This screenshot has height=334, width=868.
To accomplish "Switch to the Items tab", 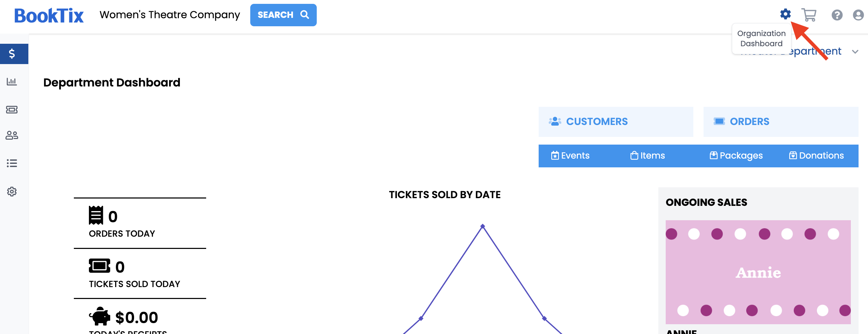I will 647,156.
